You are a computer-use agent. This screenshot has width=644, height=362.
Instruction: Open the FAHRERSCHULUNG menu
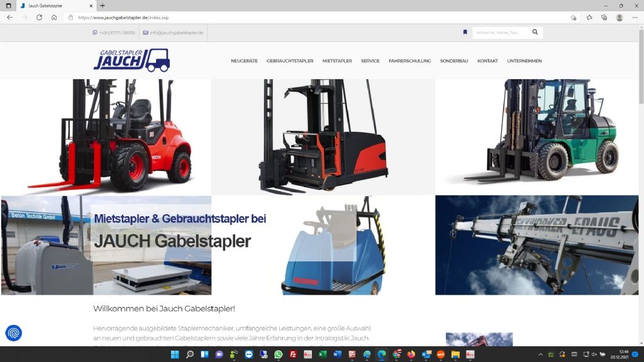pos(410,61)
